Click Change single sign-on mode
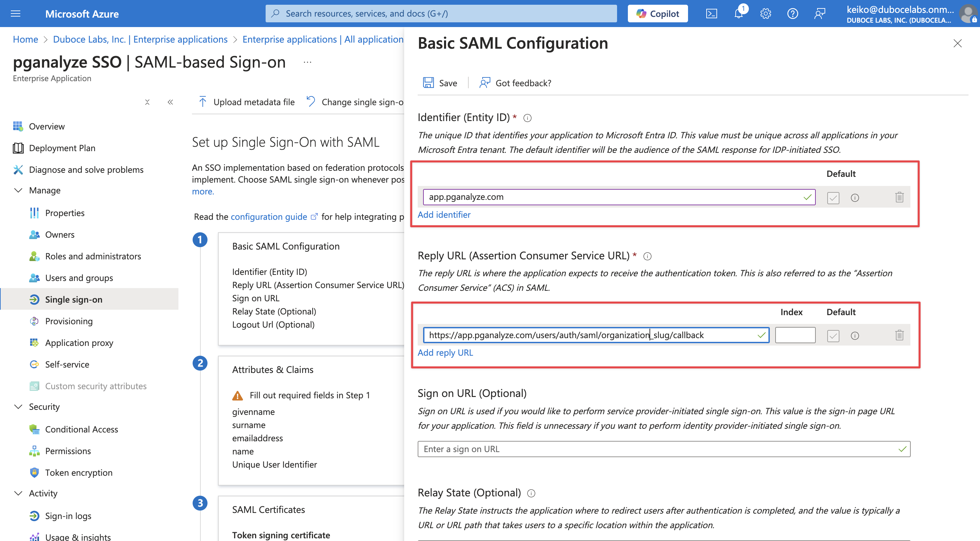The height and width of the screenshot is (541, 980). tap(355, 102)
